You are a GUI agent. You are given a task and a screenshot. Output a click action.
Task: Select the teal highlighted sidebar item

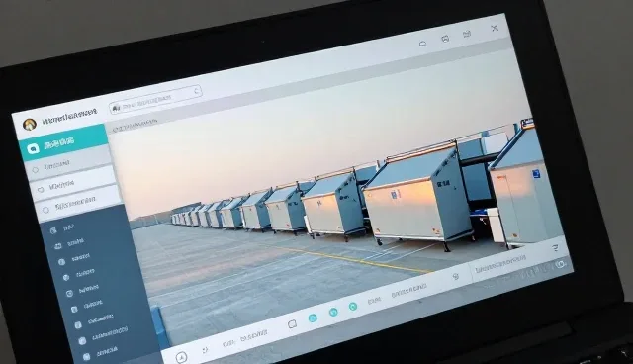pos(63,142)
